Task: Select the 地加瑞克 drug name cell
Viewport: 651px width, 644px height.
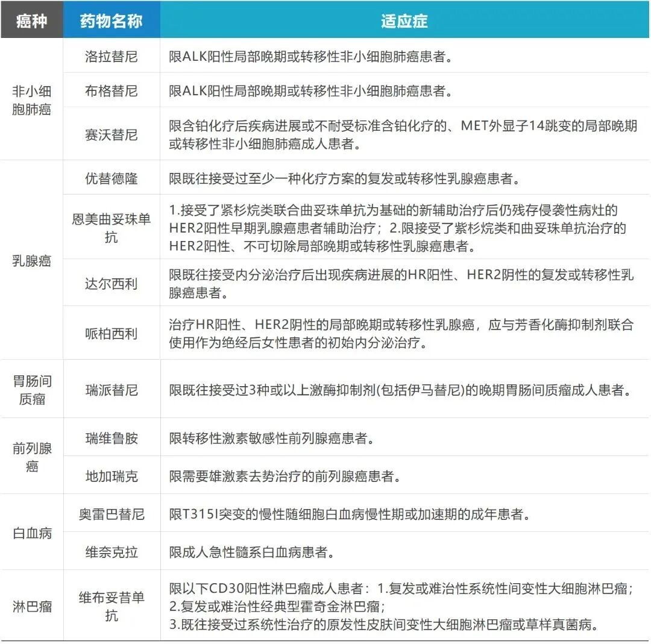Action: click(x=112, y=476)
